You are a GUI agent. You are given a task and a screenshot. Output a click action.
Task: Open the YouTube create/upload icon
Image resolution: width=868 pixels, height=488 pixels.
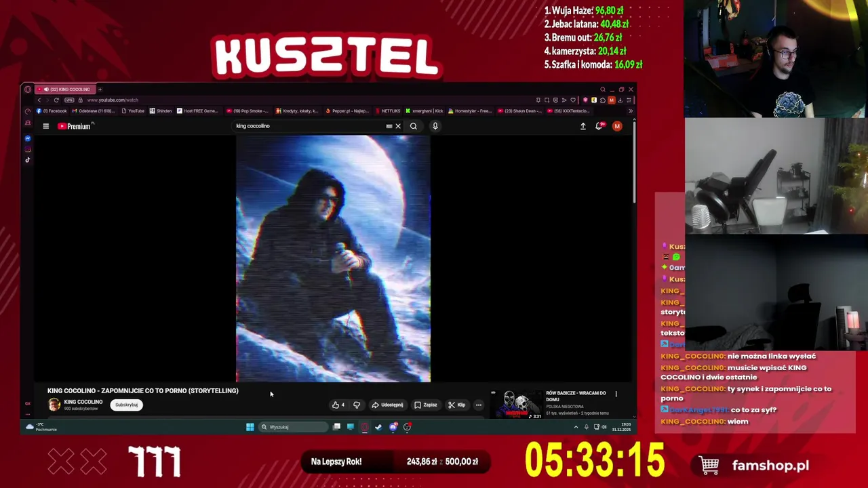click(583, 126)
